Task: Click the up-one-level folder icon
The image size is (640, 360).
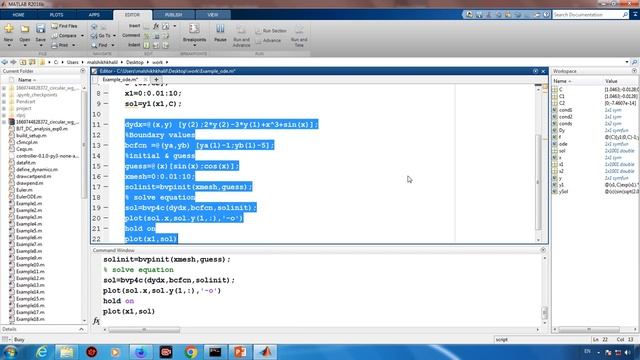Action: point(23,62)
